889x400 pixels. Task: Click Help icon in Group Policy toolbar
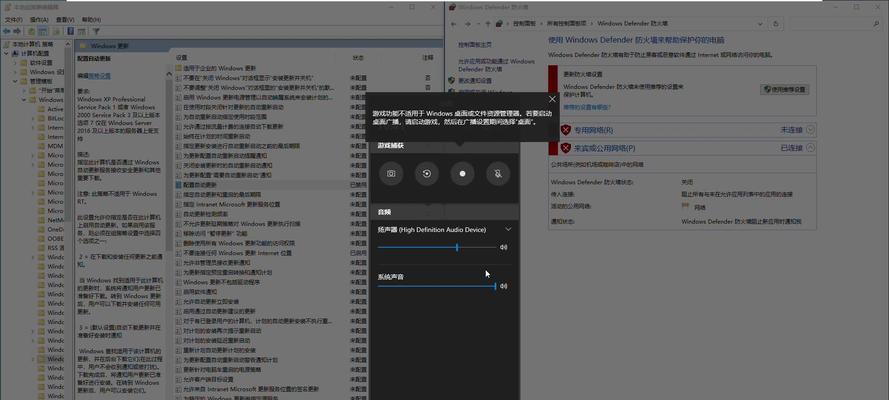click(71, 31)
